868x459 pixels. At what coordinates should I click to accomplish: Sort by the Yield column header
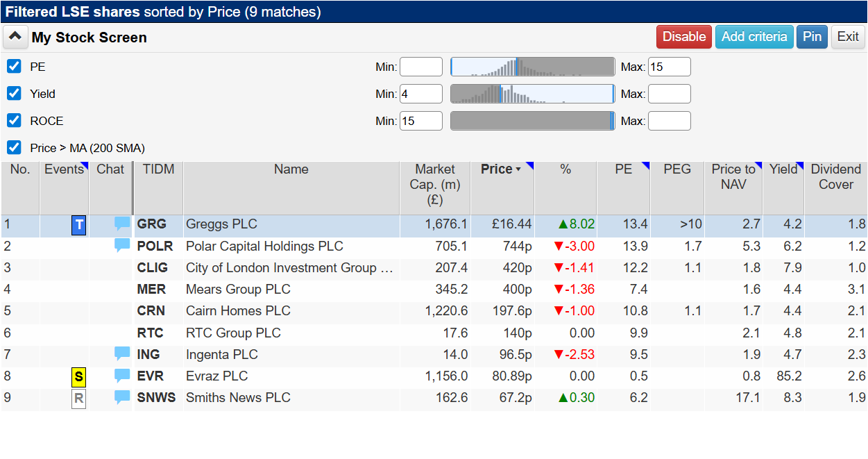pyautogui.click(x=783, y=188)
